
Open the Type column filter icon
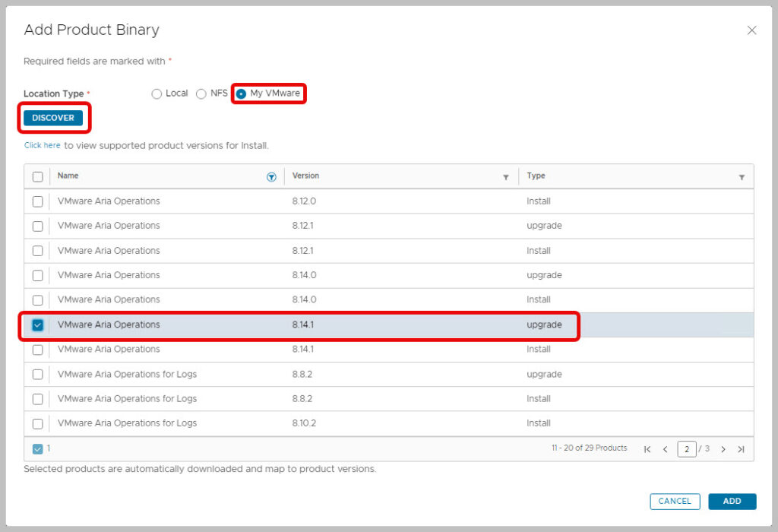tap(742, 177)
